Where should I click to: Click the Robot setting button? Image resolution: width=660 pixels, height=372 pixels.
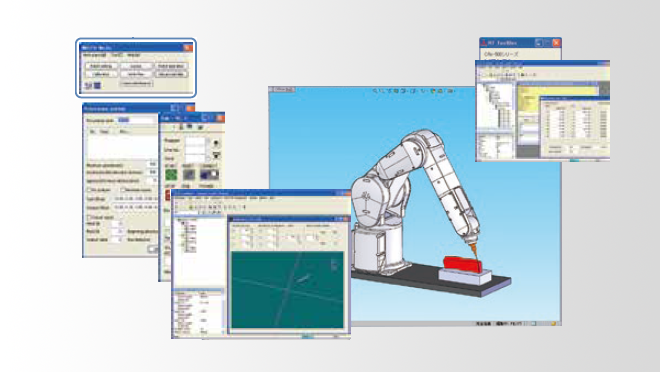coord(101,66)
